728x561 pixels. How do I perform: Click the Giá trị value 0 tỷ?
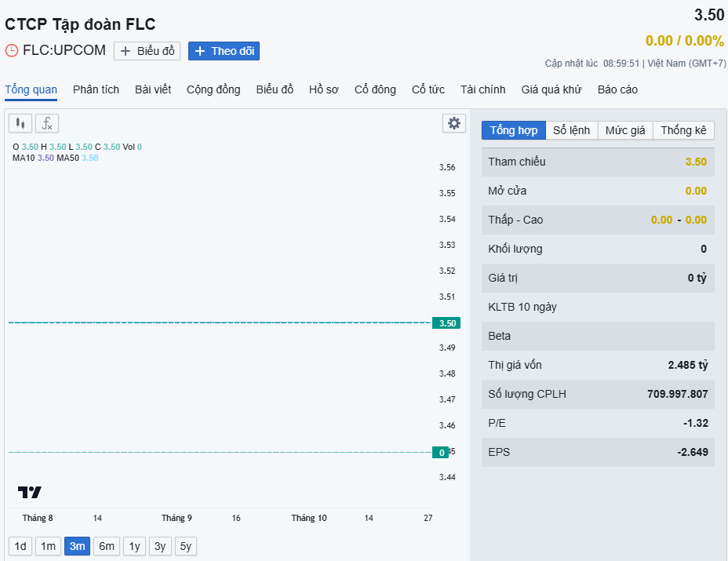(x=697, y=279)
